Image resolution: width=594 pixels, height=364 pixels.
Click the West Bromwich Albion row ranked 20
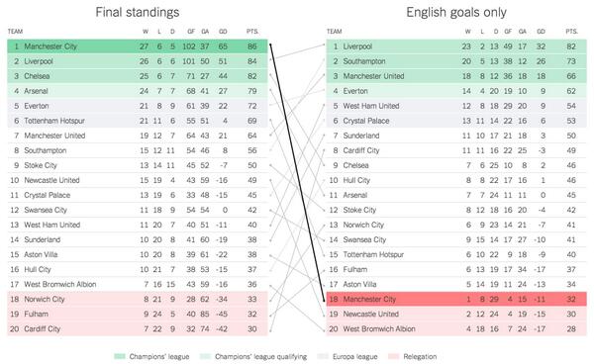click(x=456, y=328)
